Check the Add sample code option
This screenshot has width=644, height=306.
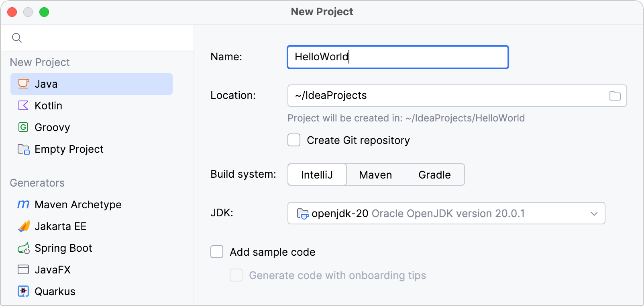[x=217, y=252]
